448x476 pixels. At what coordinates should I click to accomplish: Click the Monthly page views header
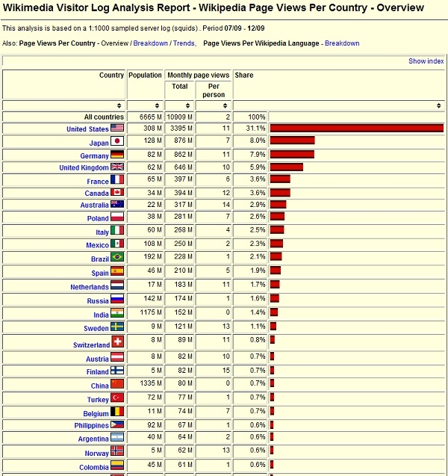point(199,75)
